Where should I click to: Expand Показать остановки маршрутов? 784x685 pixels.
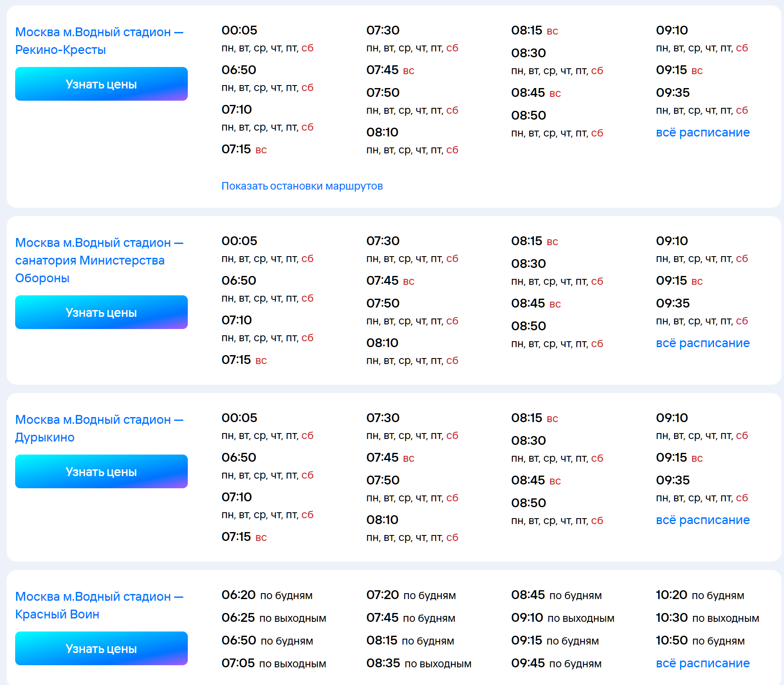[x=302, y=186]
